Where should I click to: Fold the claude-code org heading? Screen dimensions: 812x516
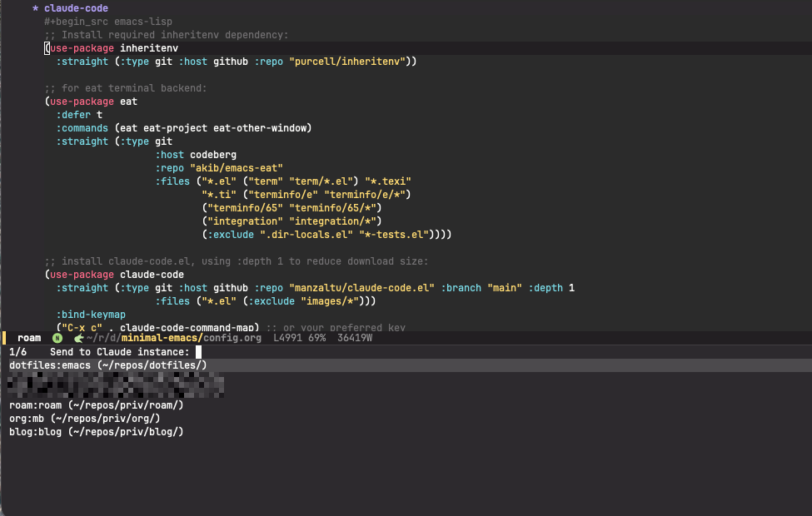[75, 8]
